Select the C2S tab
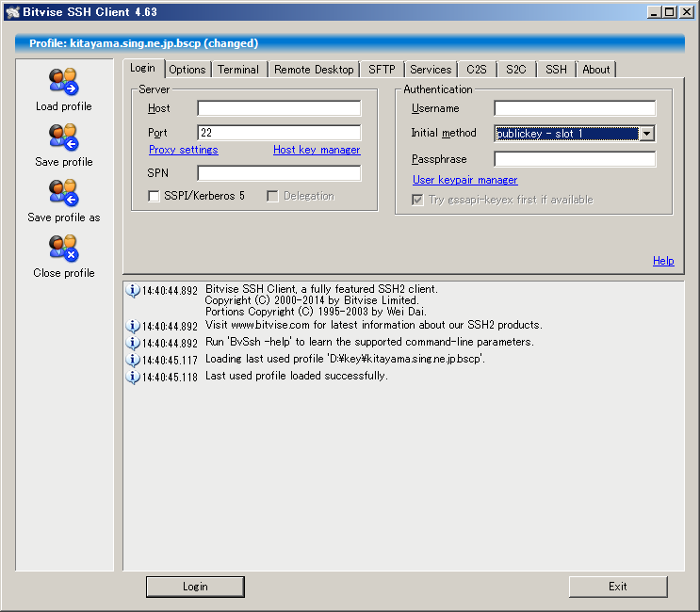 pos(477,70)
